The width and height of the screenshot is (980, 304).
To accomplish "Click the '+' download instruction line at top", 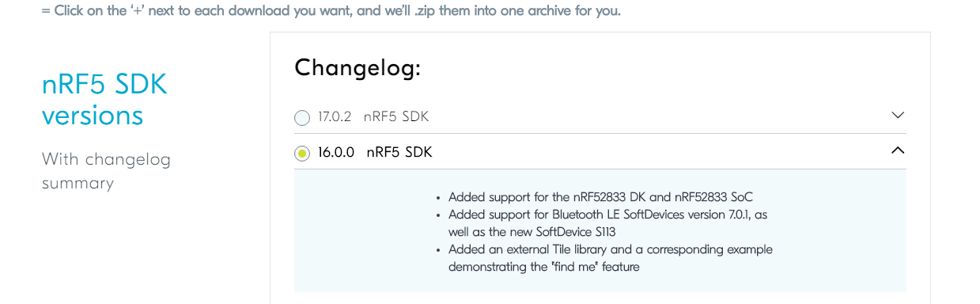I will (331, 11).
